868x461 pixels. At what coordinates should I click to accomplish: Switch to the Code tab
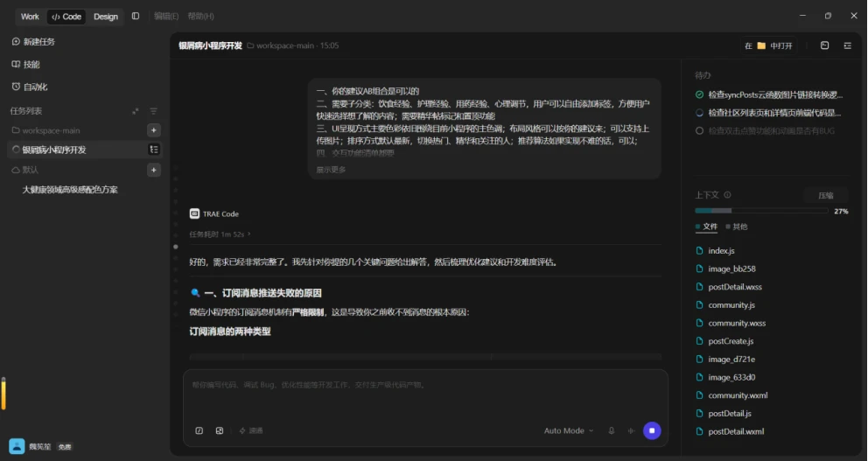66,17
